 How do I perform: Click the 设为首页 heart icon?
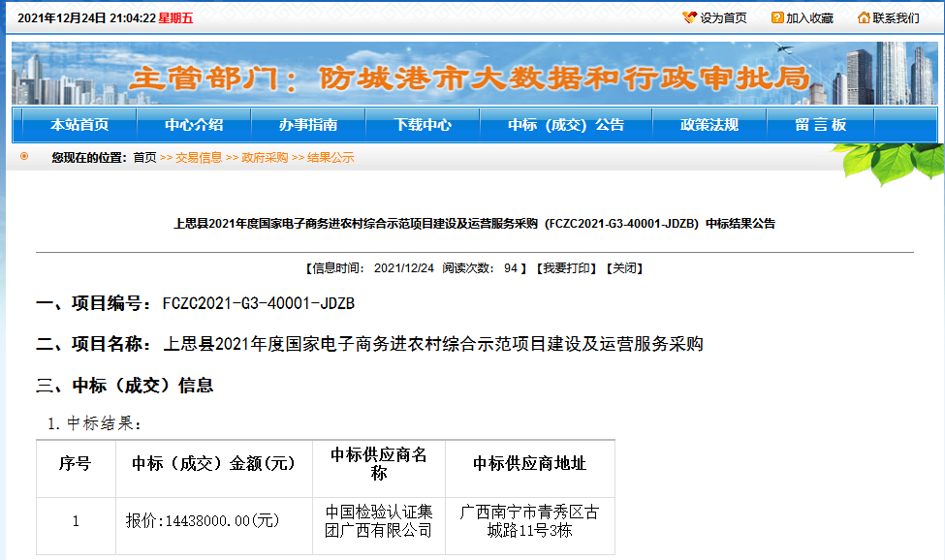(x=689, y=17)
